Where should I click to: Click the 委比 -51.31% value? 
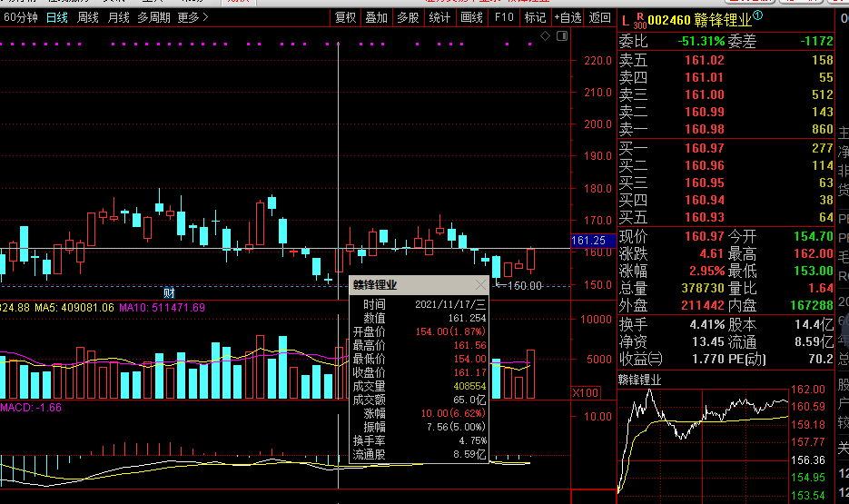click(701, 41)
